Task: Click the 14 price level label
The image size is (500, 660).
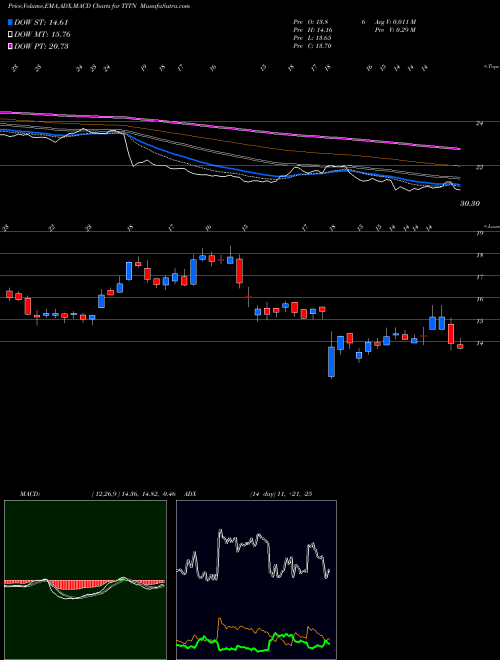Action: point(479,343)
